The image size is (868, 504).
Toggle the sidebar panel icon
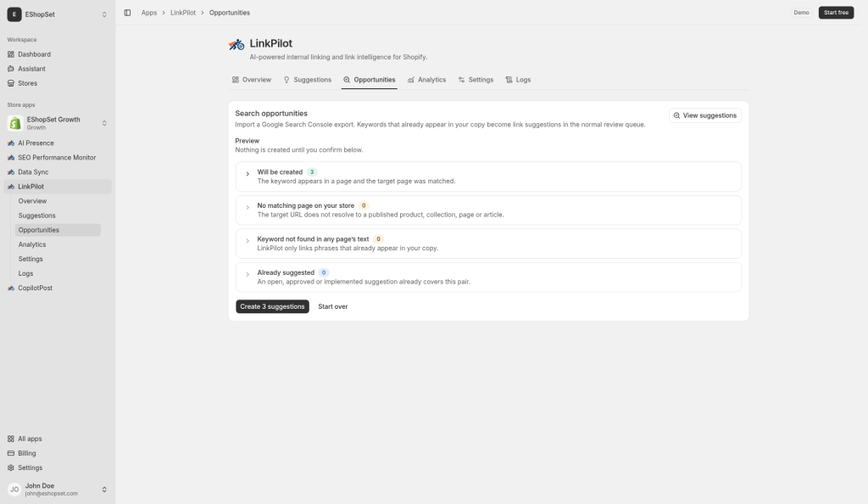point(127,13)
